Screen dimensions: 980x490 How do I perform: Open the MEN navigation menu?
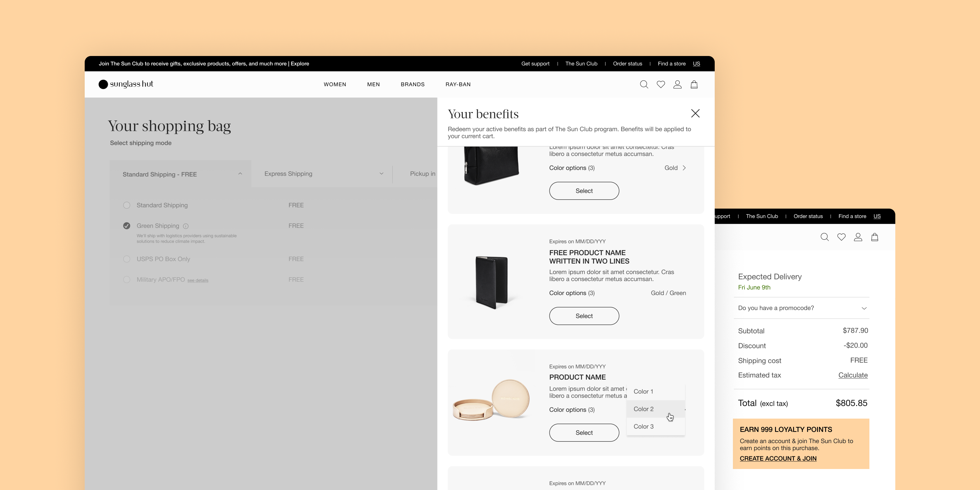(x=373, y=84)
